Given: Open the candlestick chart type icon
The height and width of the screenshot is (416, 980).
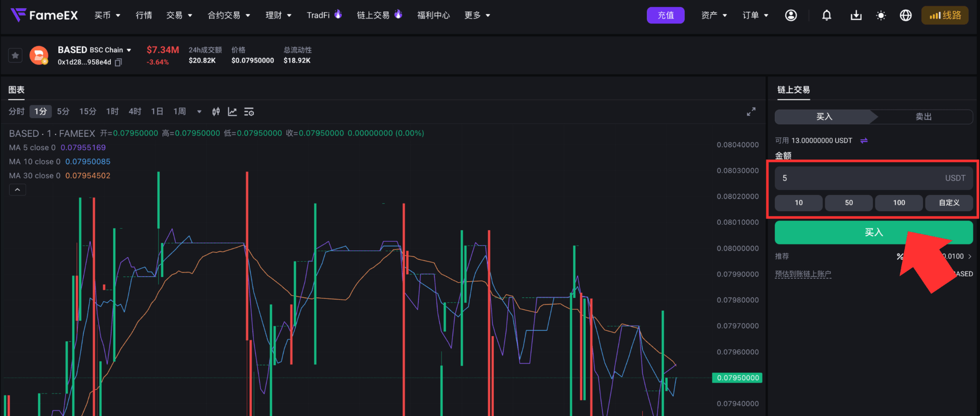Looking at the screenshot, I should [x=216, y=111].
